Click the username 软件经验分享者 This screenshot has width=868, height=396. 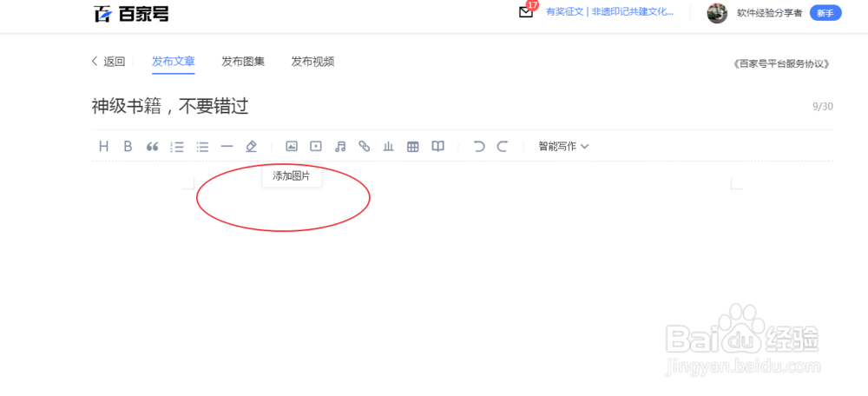(769, 13)
